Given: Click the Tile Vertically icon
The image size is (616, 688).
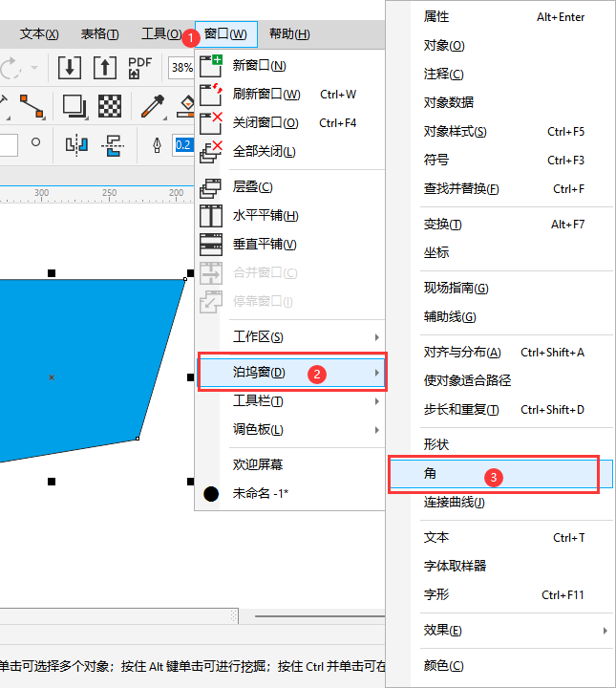Looking at the screenshot, I should 211,245.
